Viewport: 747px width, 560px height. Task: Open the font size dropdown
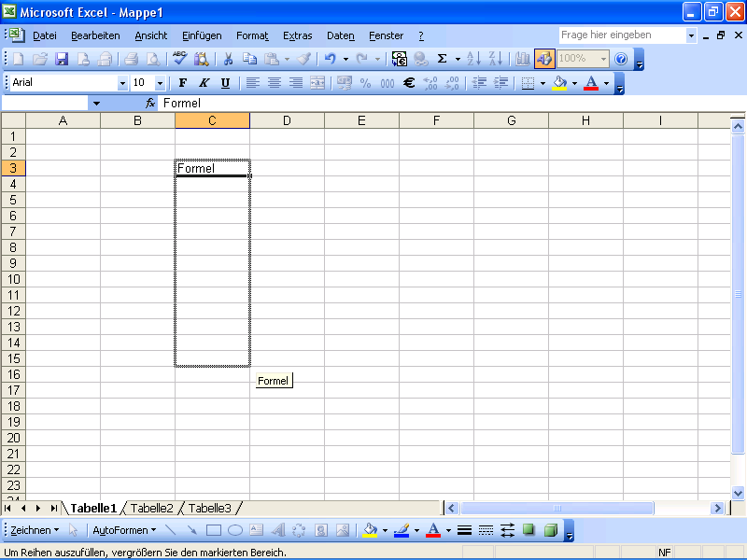[x=160, y=83]
